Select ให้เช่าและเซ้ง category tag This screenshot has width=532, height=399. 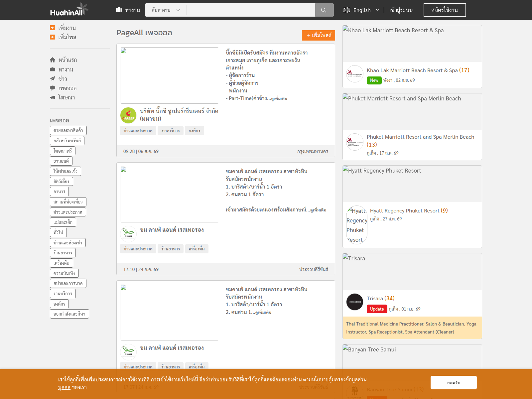coord(66,171)
